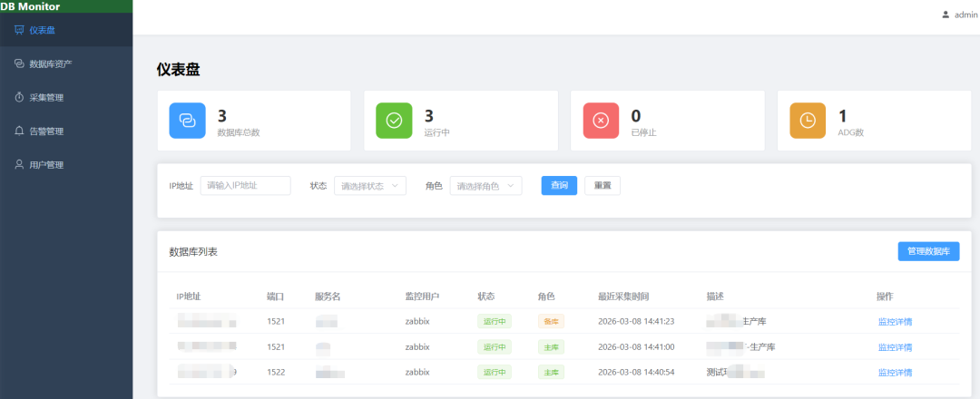Open 用户管理 in the sidebar
This screenshot has width=980, height=399.
[x=66, y=165]
